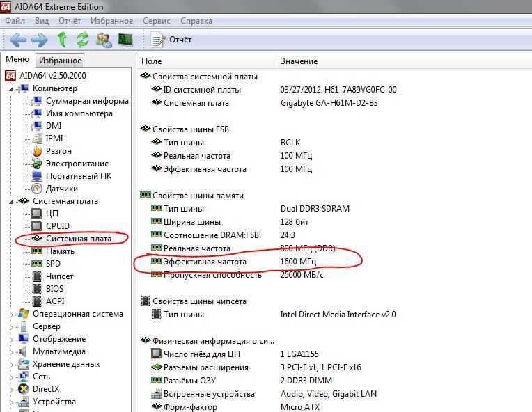The image size is (532, 412).
Task: Open the green monitor diagnostics icon
Action: click(125, 40)
